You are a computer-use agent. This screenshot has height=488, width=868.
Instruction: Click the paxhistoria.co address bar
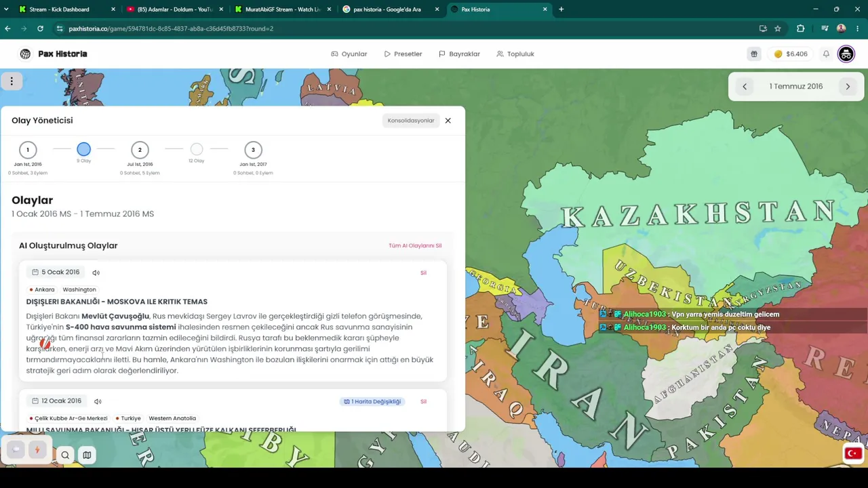407,28
